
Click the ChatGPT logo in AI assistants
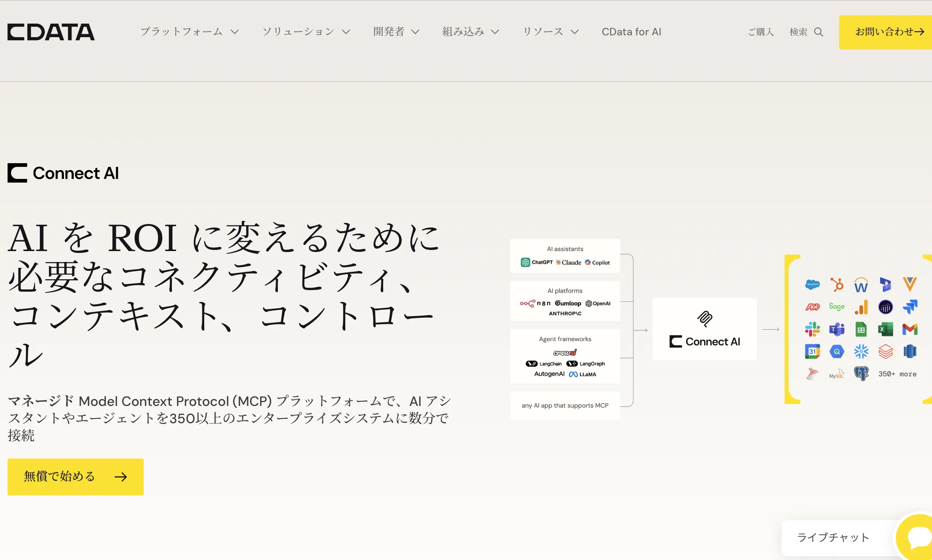tap(537, 262)
